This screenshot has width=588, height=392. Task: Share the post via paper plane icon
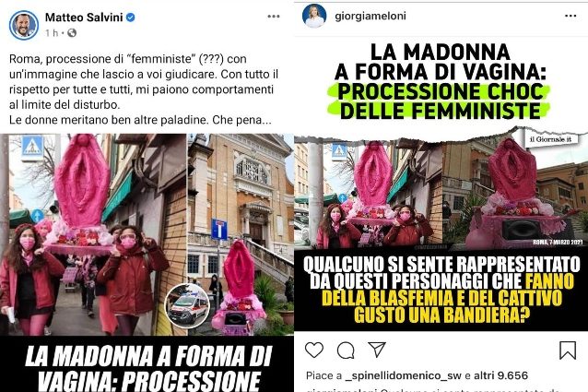coord(377,350)
